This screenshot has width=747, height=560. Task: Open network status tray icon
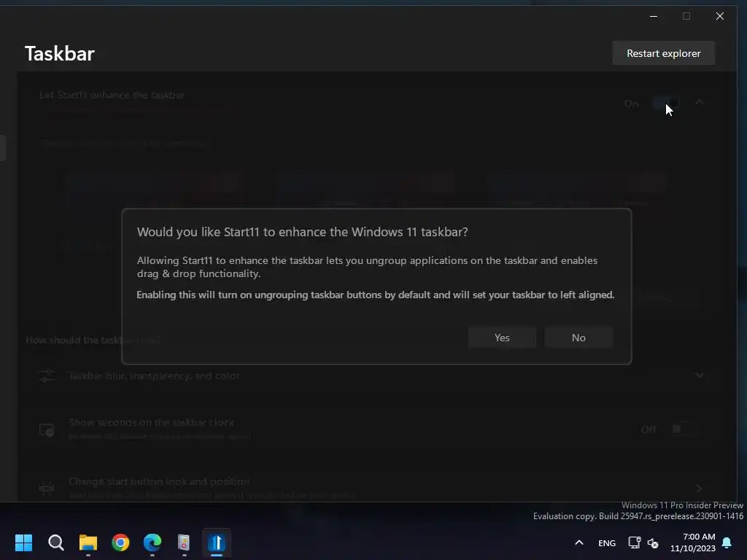[x=634, y=542]
